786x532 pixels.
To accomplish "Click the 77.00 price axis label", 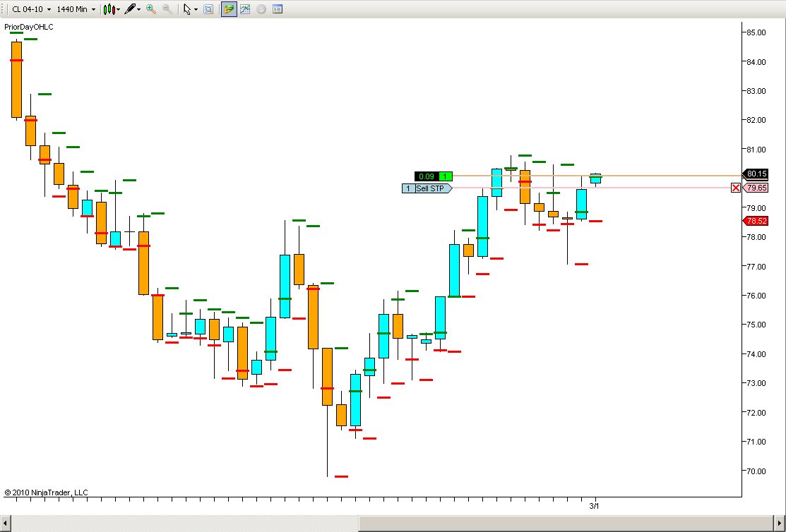I will [x=756, y=267].
